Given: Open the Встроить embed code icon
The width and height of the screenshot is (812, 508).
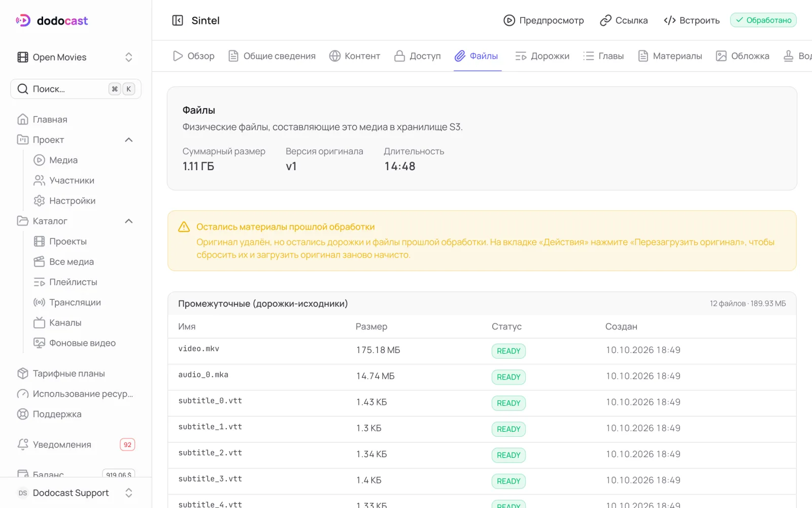Looking at the screenshot, I should 670,20.
